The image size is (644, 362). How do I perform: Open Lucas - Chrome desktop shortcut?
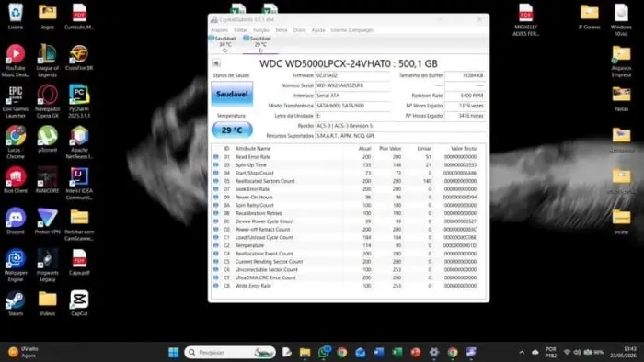pos(16,142)
